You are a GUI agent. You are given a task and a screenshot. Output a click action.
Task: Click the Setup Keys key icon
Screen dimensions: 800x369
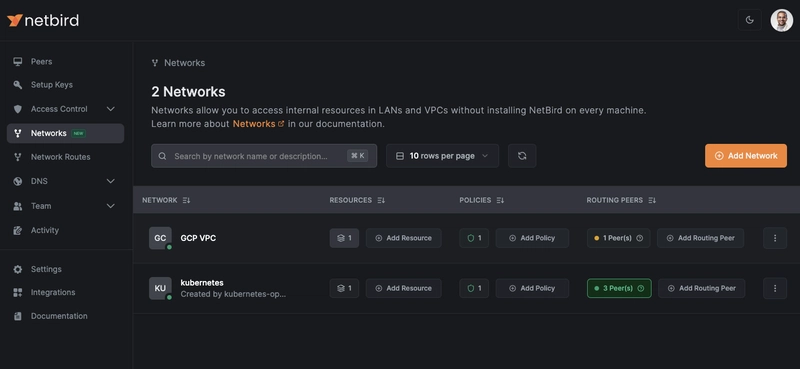tap(18, 85)
